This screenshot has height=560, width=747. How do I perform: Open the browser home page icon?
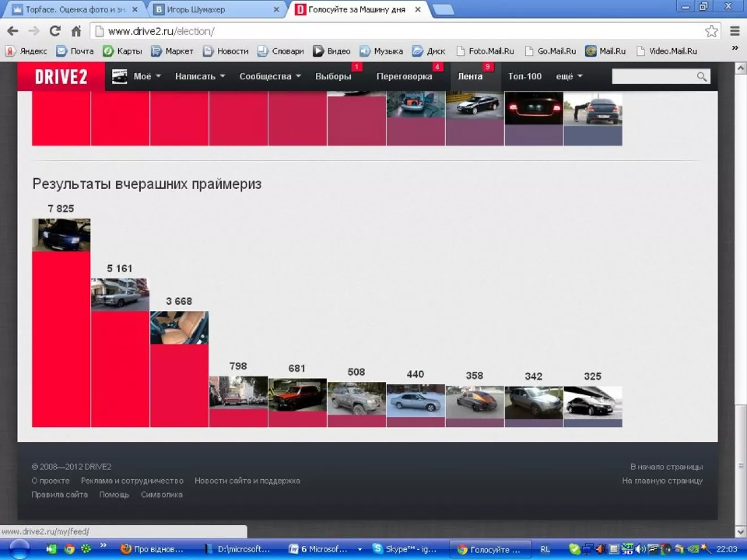[x=76, y=31]
